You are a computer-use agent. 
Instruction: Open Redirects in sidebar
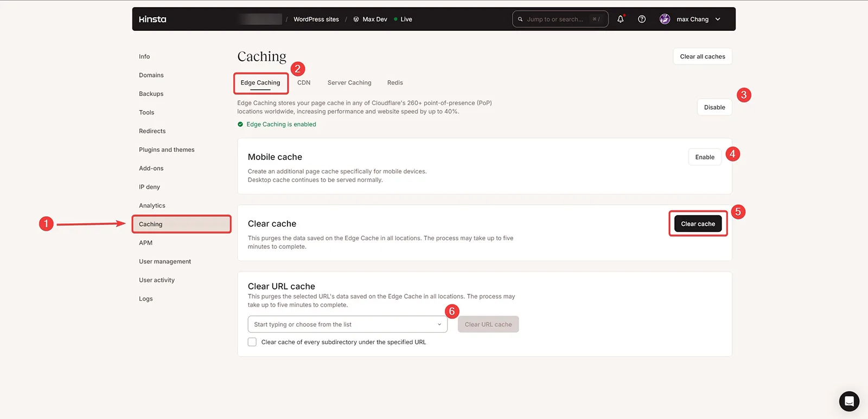coord(152,131)
